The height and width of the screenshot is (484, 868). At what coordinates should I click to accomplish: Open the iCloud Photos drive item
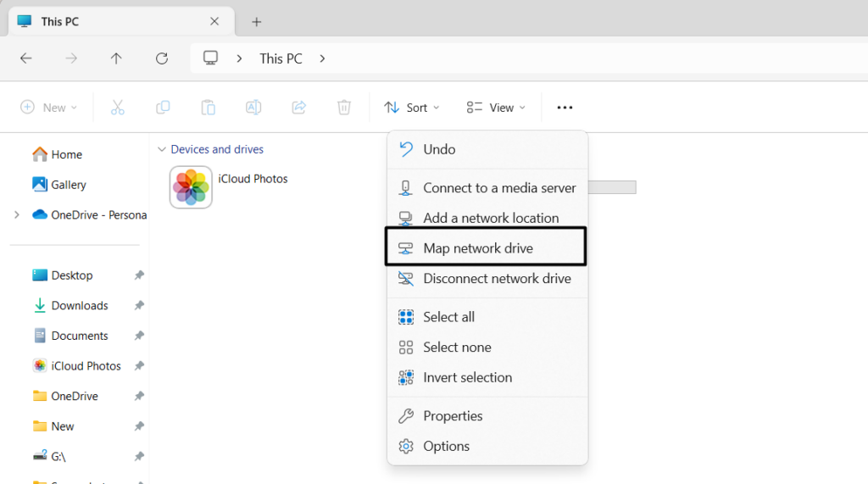pos(192,186)
